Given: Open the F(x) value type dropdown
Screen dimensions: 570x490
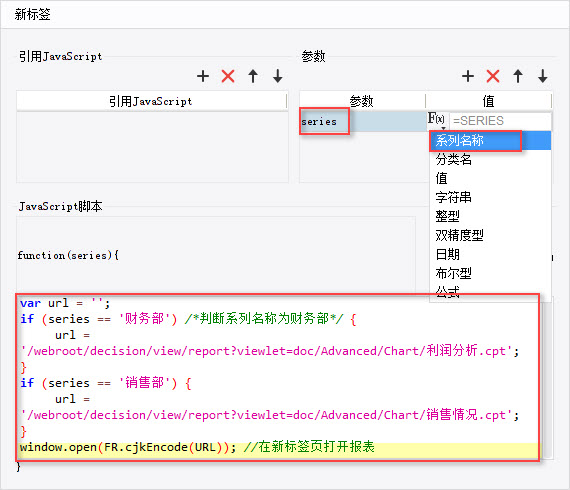Looking at the screenshot, I should pos(437,120).
